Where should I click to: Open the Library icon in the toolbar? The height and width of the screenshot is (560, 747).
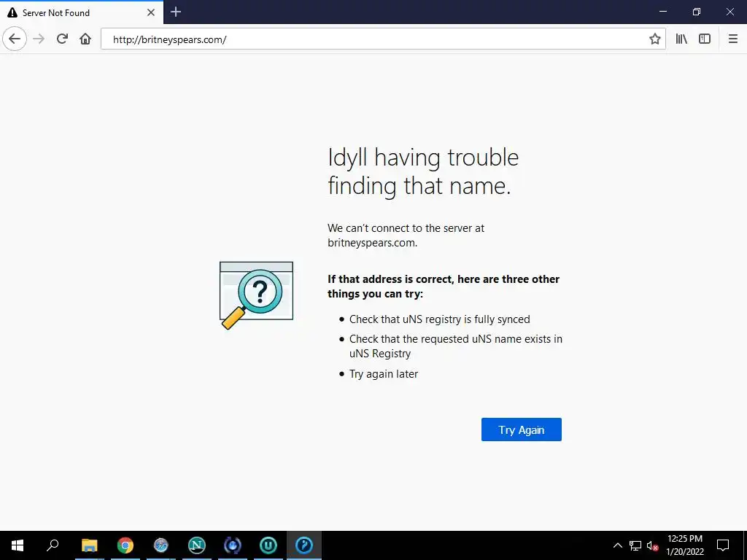coord(681,39)
